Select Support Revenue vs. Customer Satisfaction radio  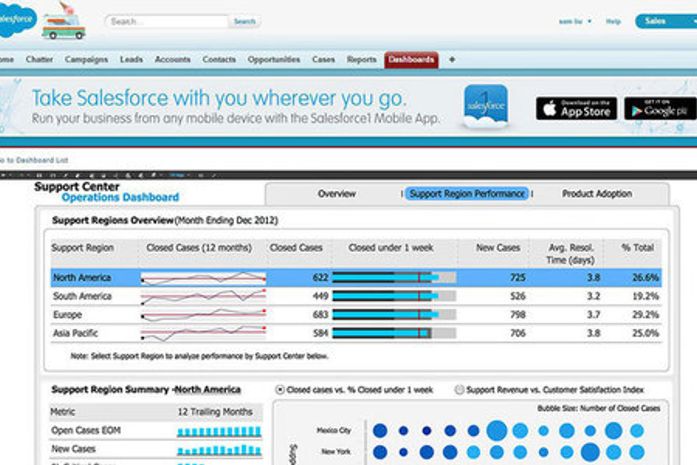pyautogui.click(x=459, y=390)
